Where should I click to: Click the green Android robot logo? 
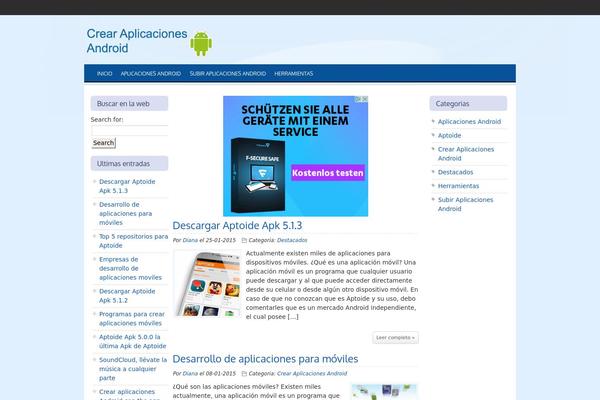201,44
